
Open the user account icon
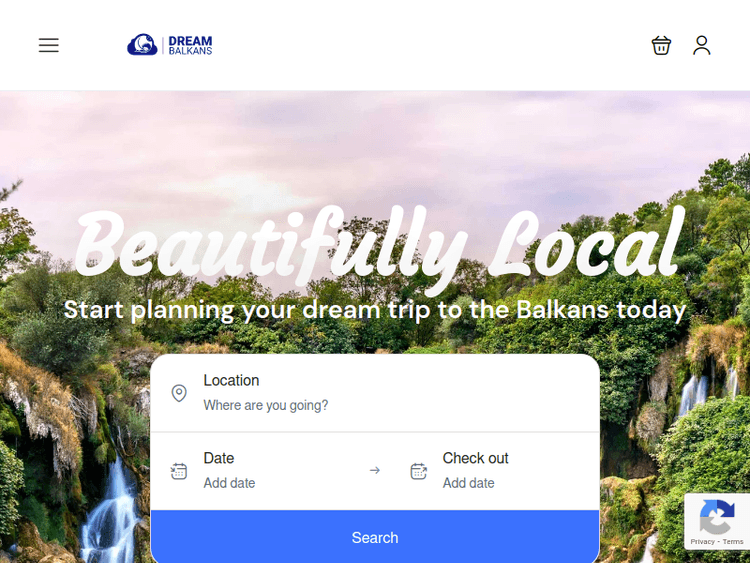click(x=702, y=45)
